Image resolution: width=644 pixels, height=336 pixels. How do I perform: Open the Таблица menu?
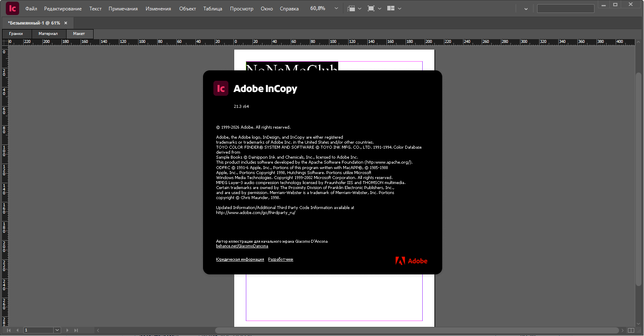tap(213, 9)
